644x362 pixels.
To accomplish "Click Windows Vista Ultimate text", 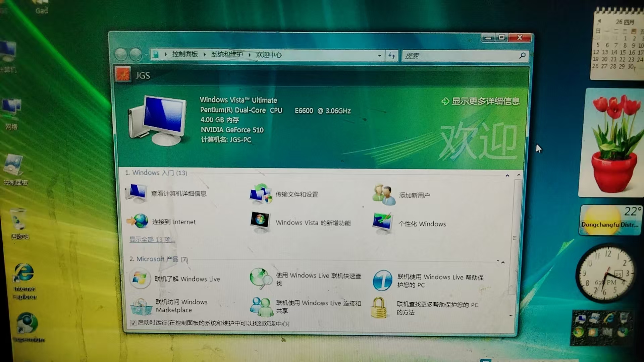I will [x=238, y=100].
